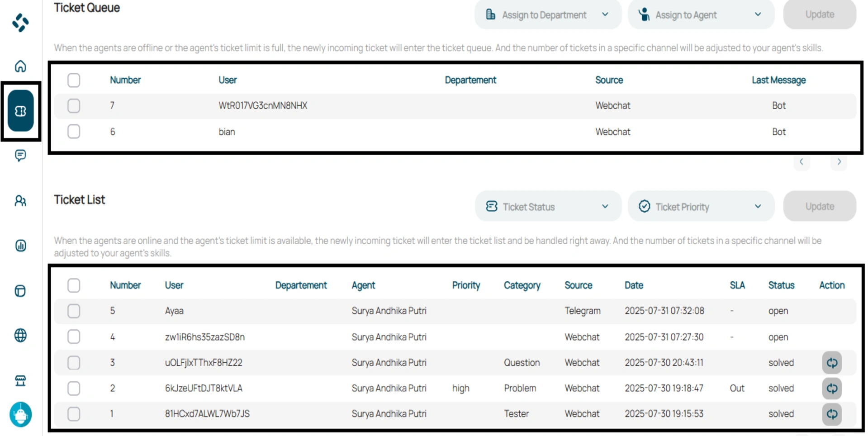The image size is (868, 436).
Task: Open the Assign to Agent dropdown
Action: [x=701, y=14]
